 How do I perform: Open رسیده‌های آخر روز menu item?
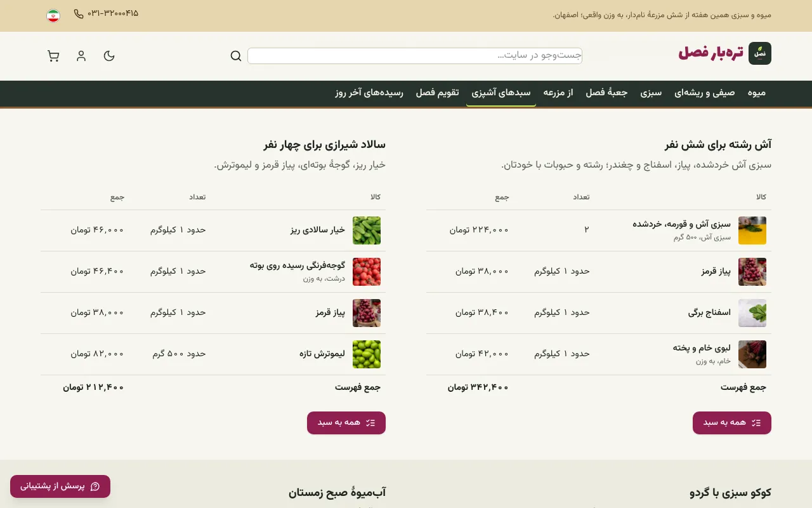(x=370, y=93)
